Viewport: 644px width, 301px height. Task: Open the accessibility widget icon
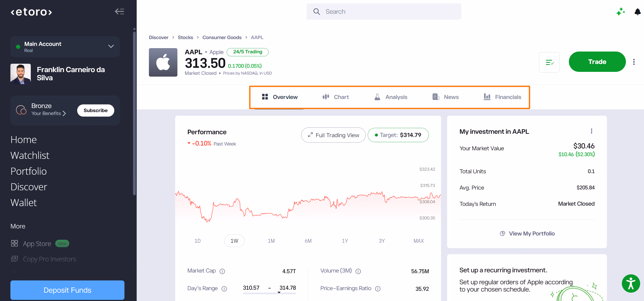(x=631, y=283)
